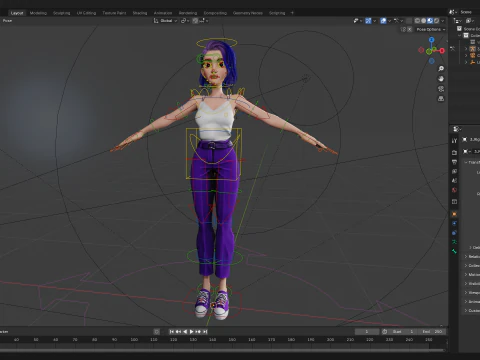Jump to the previous keyframe
Image resolution: width=480 pixels, height=360 pixels.
(178, 332)
